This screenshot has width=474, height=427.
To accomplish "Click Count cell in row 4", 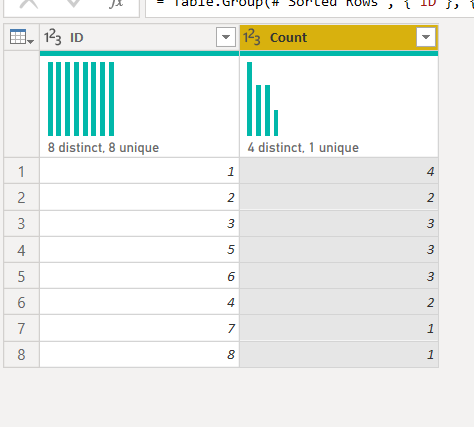I will (339, 250).
